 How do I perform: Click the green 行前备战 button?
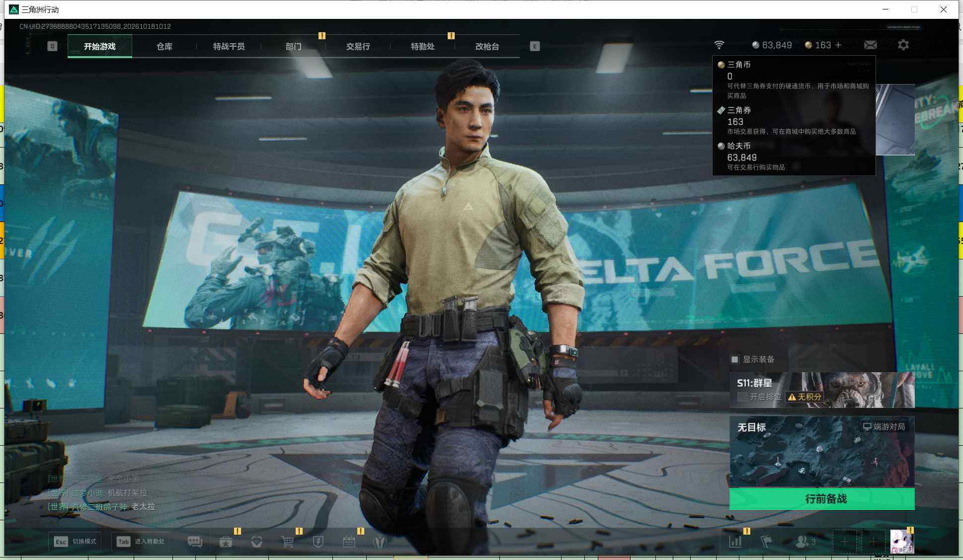(822, 499)
